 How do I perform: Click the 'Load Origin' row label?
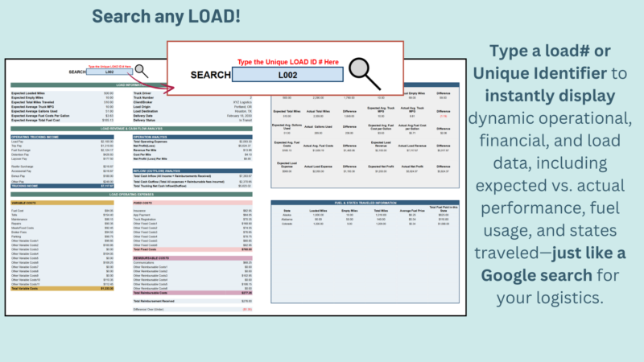click(x=142, y=107)
